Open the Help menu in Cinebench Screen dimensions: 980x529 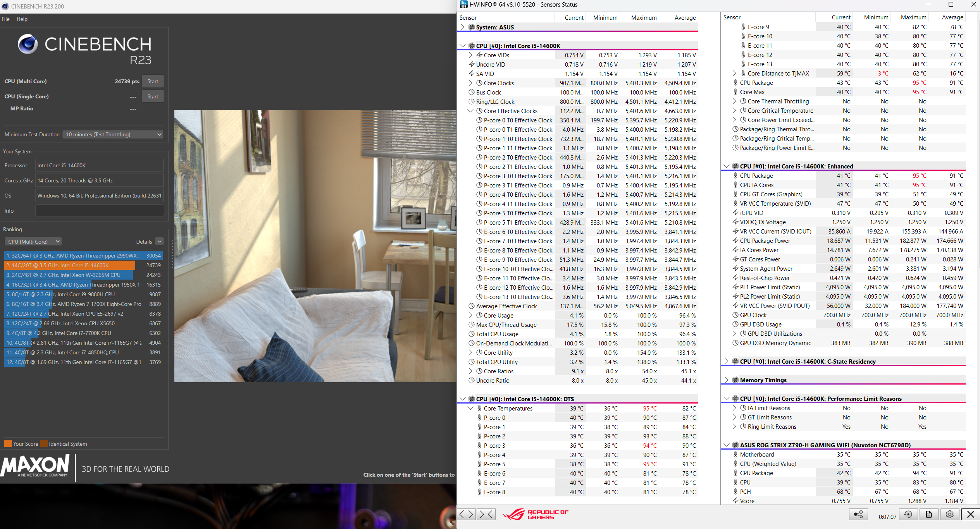click(x=22, y=19)
